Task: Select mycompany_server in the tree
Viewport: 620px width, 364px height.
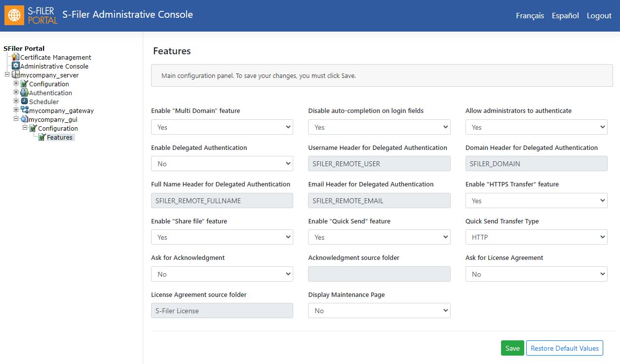Action: 49,75
